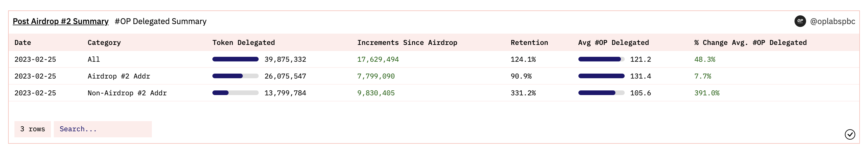Screen dimensions: 868x153
Task: Sort by the Category column header
Action: click(x=104, y=43)
